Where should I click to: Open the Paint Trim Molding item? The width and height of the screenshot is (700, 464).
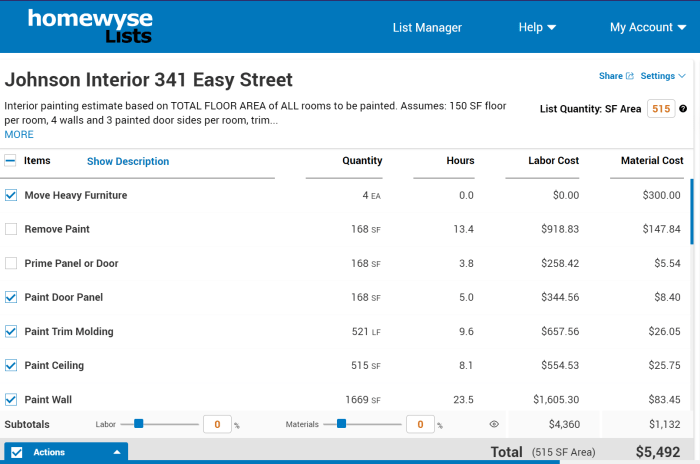[69, 331]
